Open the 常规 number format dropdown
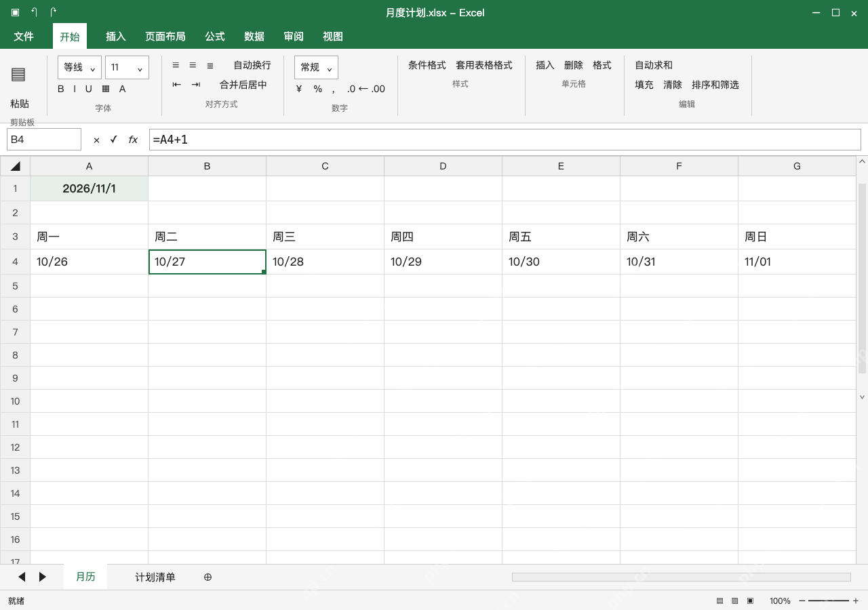868x610 pixels. pos(316,67)
